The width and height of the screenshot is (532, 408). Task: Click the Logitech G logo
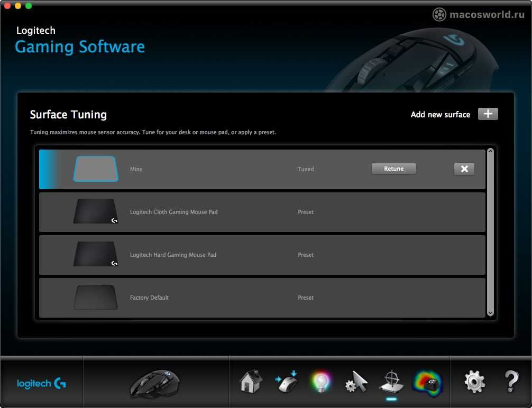41,384
